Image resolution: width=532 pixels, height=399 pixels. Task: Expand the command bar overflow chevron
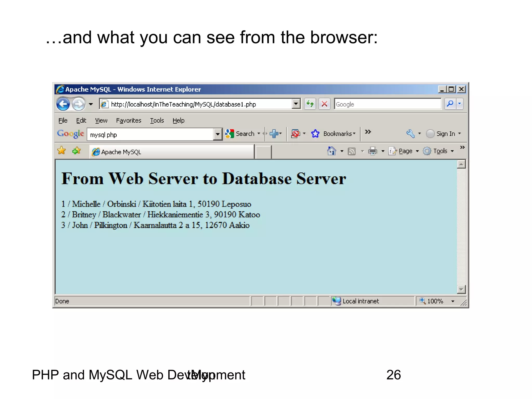462,147
